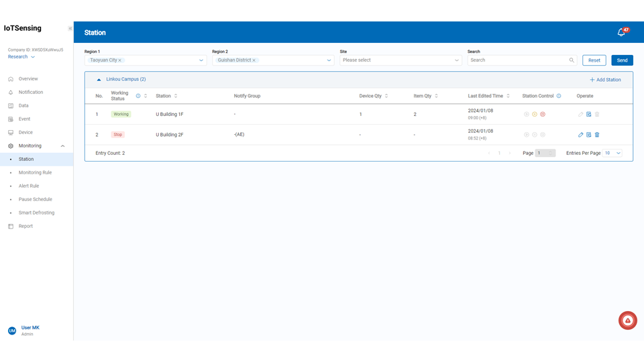Collapse the sidebar with the double-arrow icon
This screenshot has width=644, height=362.
(70, 29)
